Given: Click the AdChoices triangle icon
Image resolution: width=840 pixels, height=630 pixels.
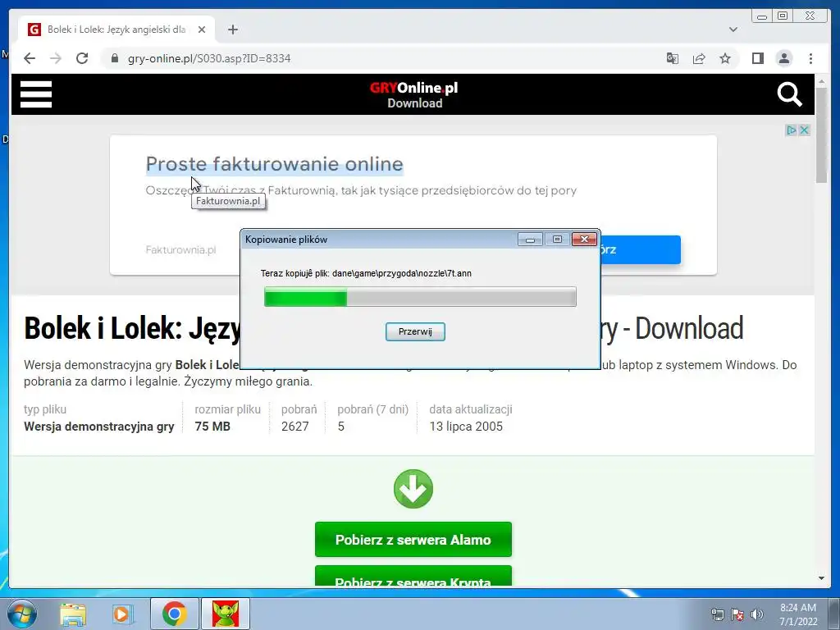Looking at the screenshot, I should [x=791, y=130].
